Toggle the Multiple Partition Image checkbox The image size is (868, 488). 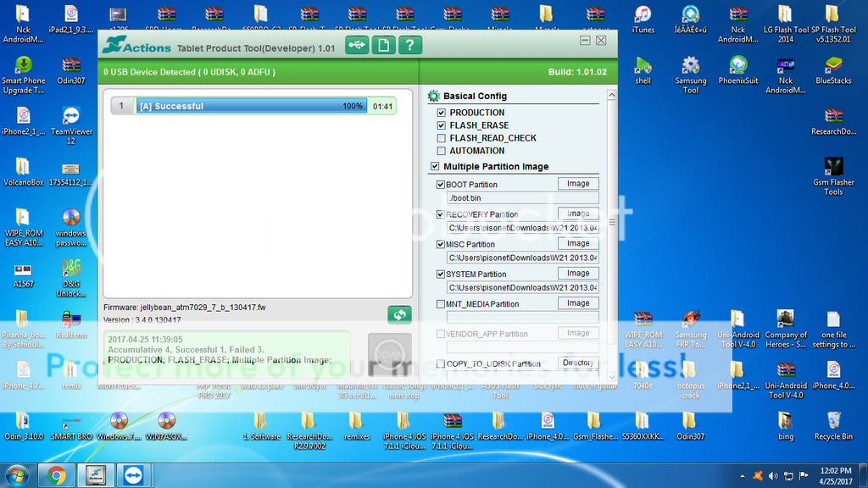tap(436, 167)
